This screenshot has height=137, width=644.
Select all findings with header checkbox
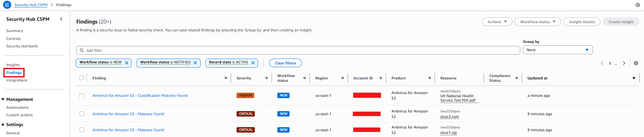[x=82, y=78]
